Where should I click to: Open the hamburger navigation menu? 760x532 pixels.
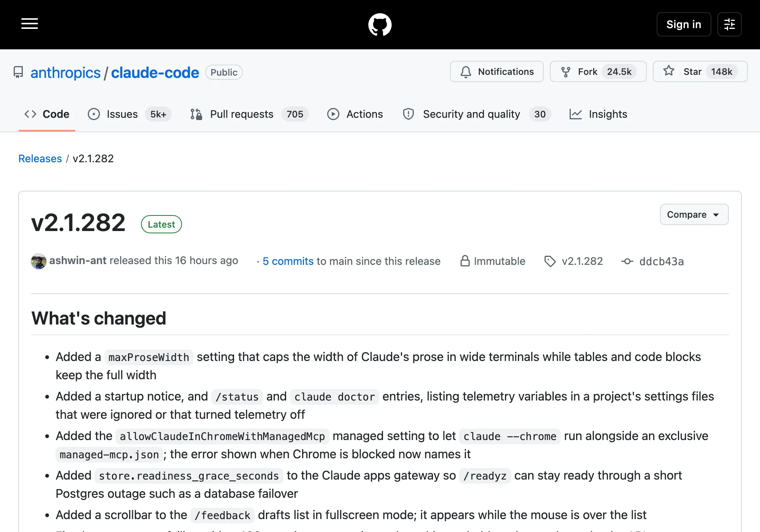coord(30,24)
